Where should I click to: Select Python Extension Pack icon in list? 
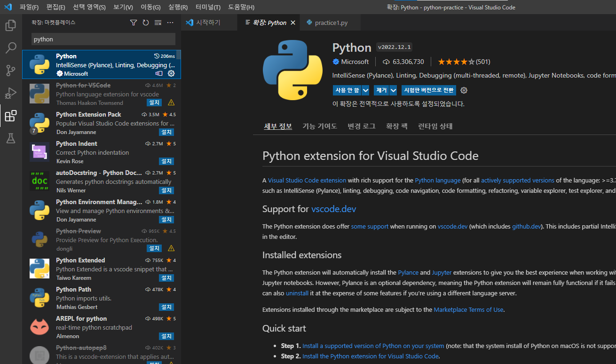pos(39,123)
